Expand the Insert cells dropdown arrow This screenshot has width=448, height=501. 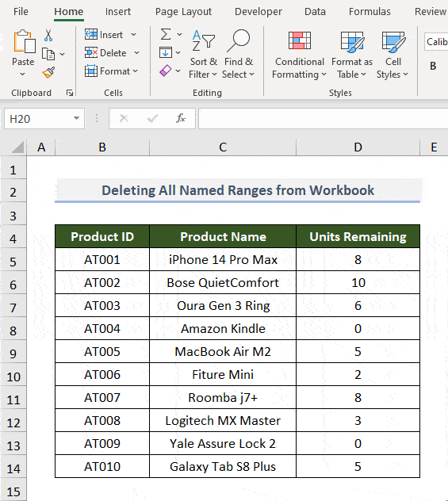click(x=134, y=35)
